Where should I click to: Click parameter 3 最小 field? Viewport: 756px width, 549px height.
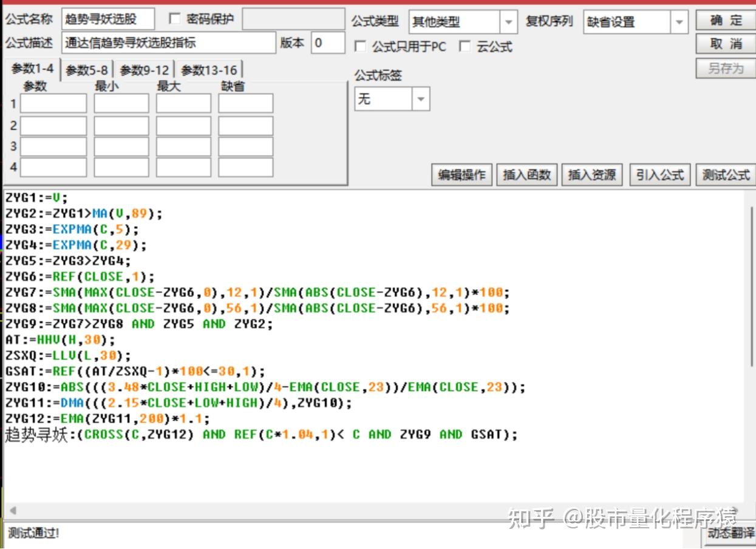coord(121,147)
